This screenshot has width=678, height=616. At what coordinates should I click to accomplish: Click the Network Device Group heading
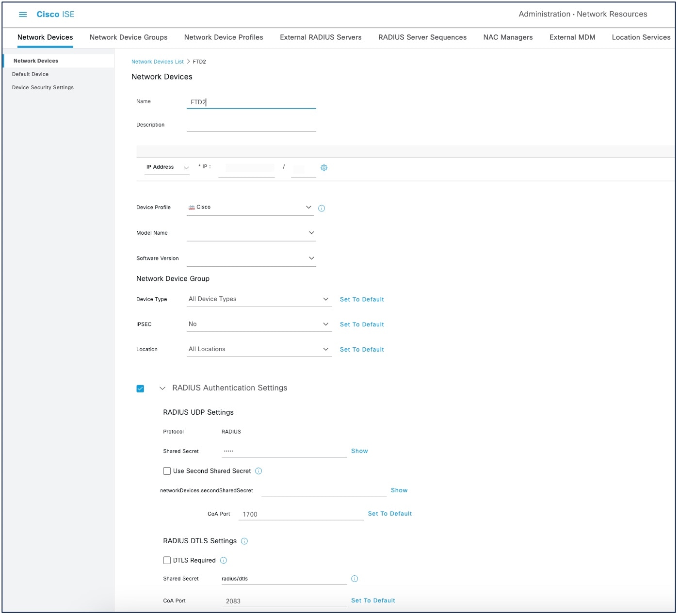[173, 279]
